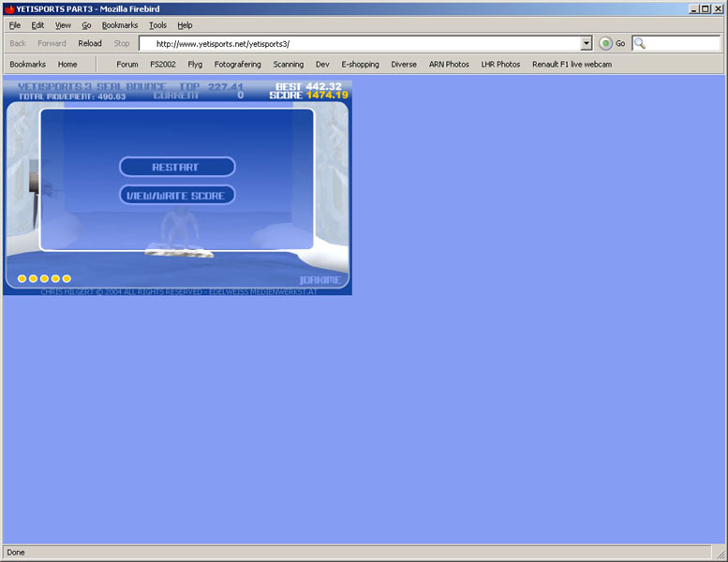Close the Firebird window
The height and width of the screenshot is (562, 728).
[x=718, y=8]
